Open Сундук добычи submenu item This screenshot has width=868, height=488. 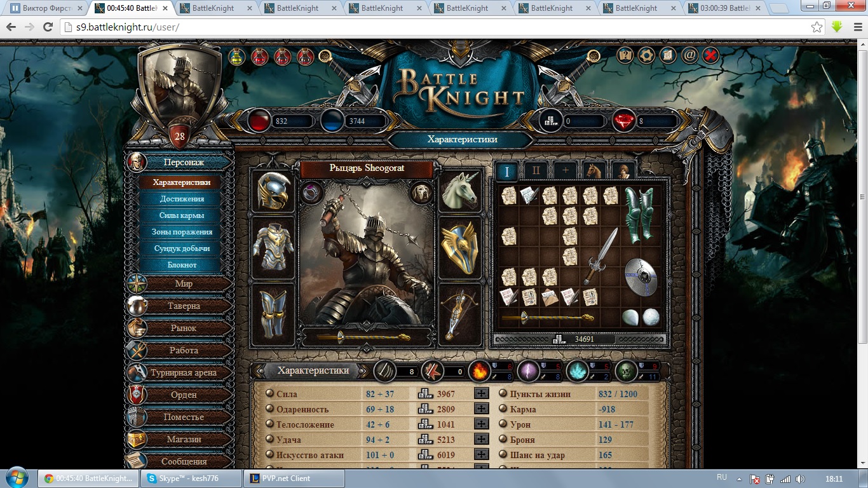[x=181, y=248]
